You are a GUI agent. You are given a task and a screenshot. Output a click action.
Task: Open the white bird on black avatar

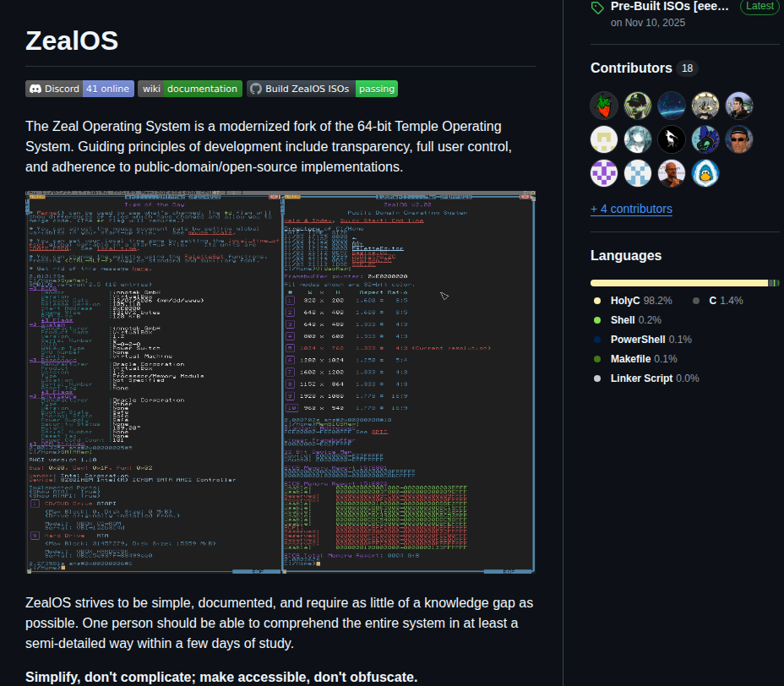pos(672,139)
